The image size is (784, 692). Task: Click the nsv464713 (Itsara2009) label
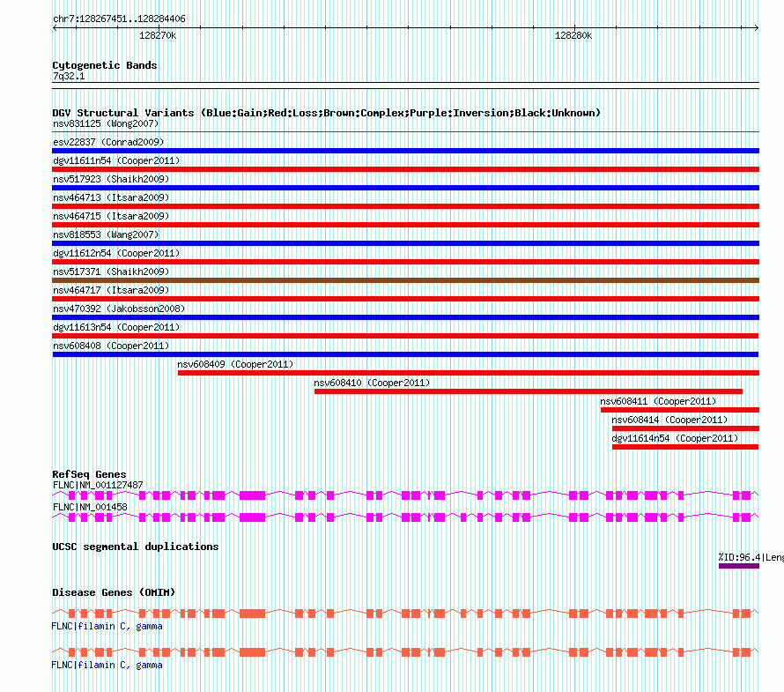(x=111, y=197)
